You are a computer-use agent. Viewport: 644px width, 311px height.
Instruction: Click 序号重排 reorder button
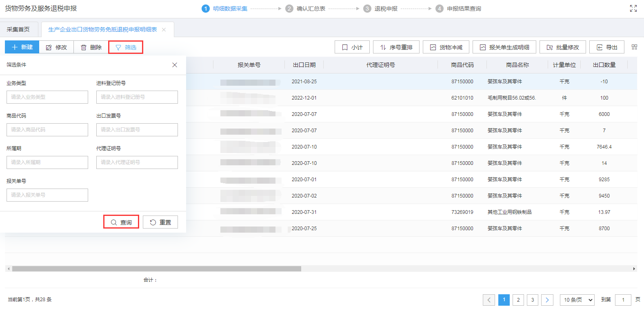(396, 47)
